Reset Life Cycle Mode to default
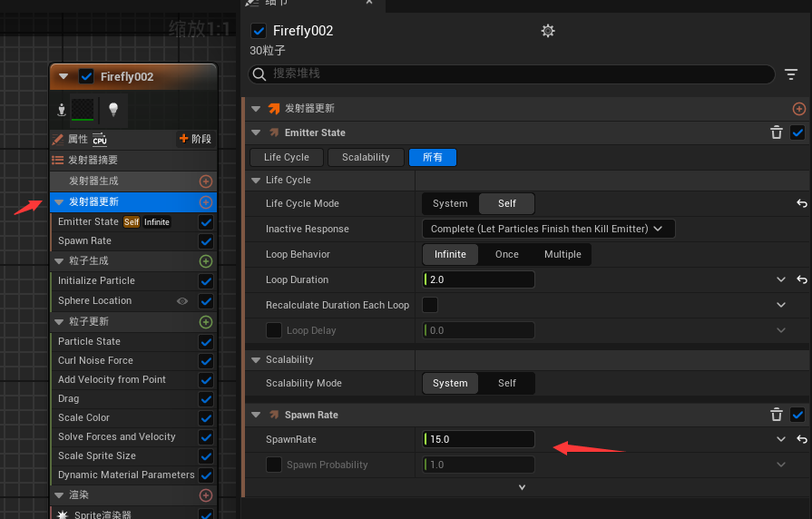 click(x=802, y=203)
